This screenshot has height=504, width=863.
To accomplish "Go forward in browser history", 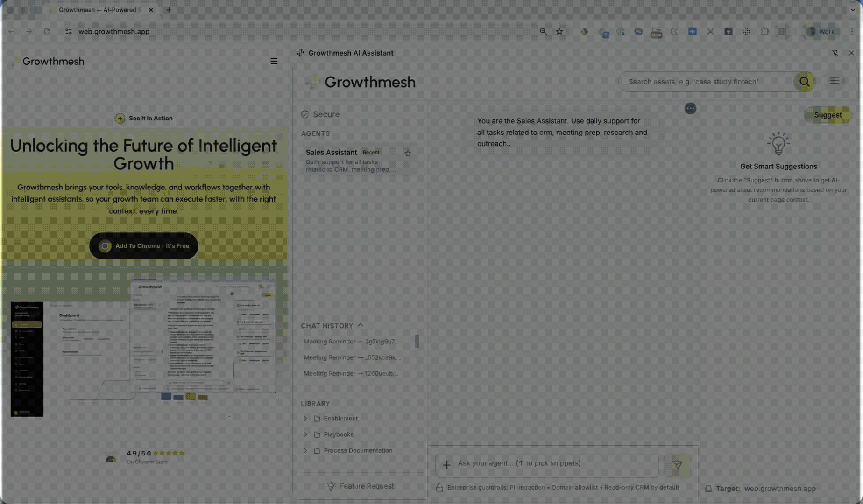I will point(29,31).
